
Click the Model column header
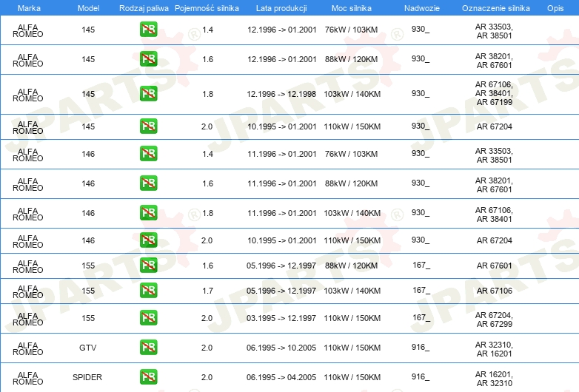(x=88, y=8)
